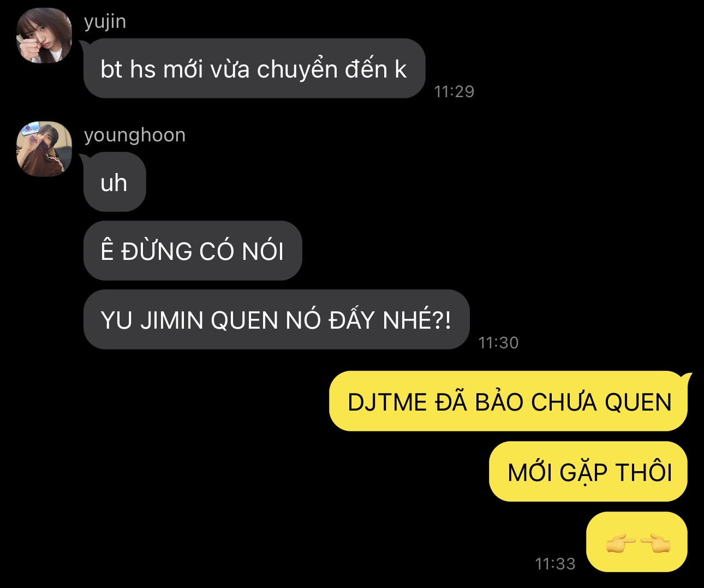Screen dimensions: 704x588
Task: Select the 'MỚI GẶP THÔI' bubble
Action: (588, 472)
